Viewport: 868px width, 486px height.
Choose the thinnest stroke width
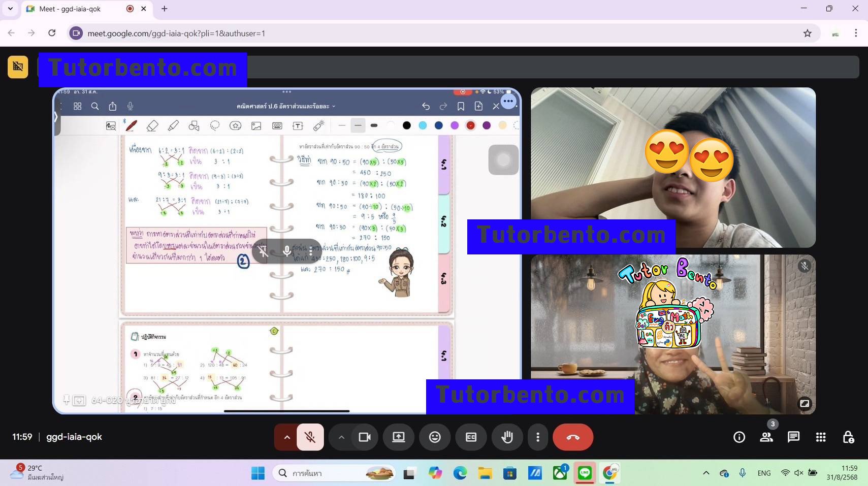coord(342,125)
